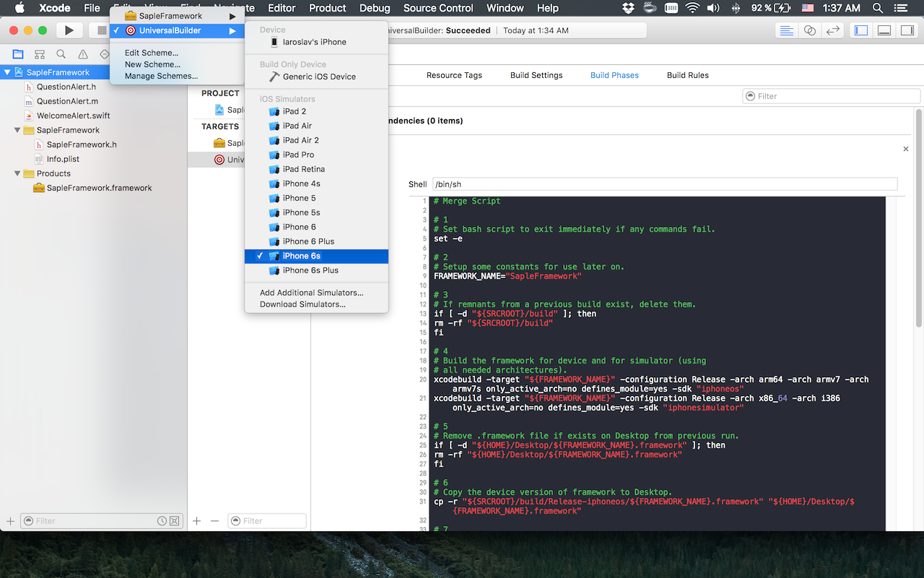Open the Apple menu
924x578 pixels.
pyautogui.click(x=19, y=8)
